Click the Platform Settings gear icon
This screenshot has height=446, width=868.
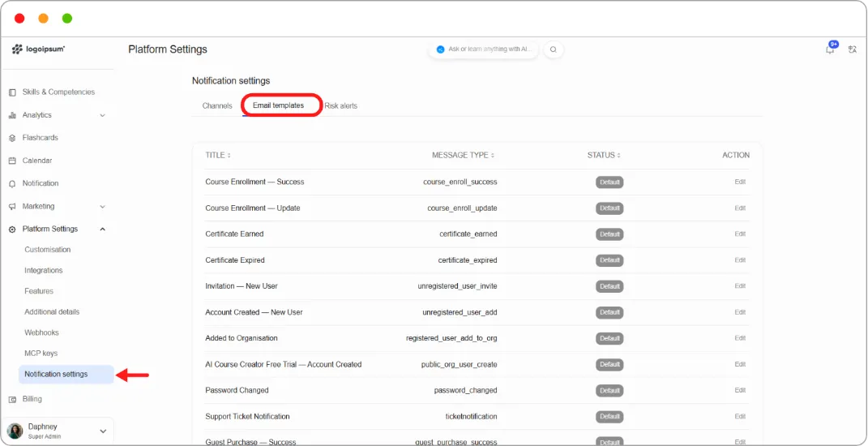coord(12,229)
